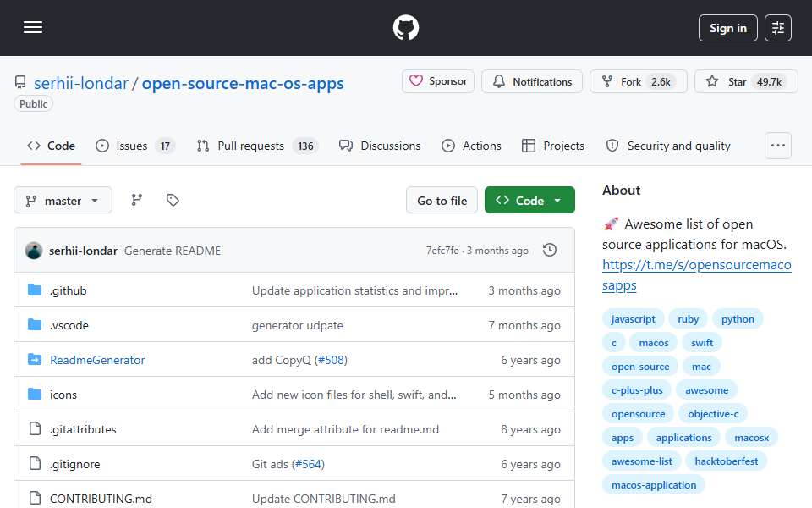Viewport: 812px width, 508px height.
Task: View commit history clock icon
Action: [550, 251]
